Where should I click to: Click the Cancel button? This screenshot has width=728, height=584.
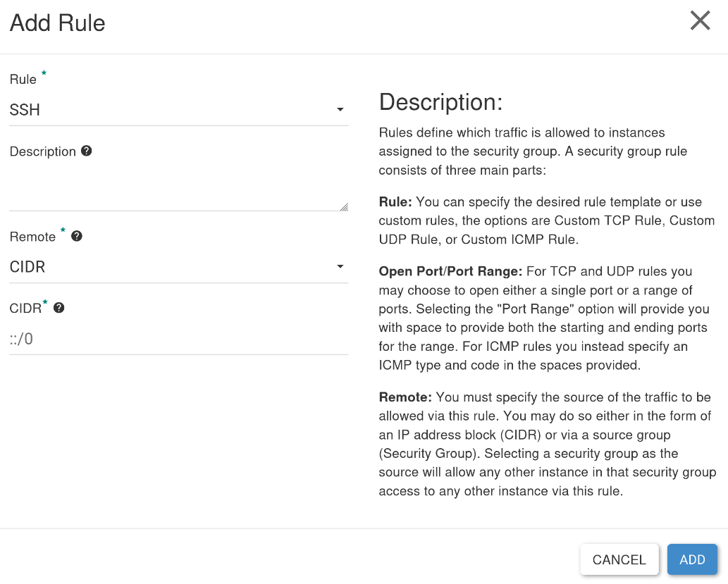619,559
